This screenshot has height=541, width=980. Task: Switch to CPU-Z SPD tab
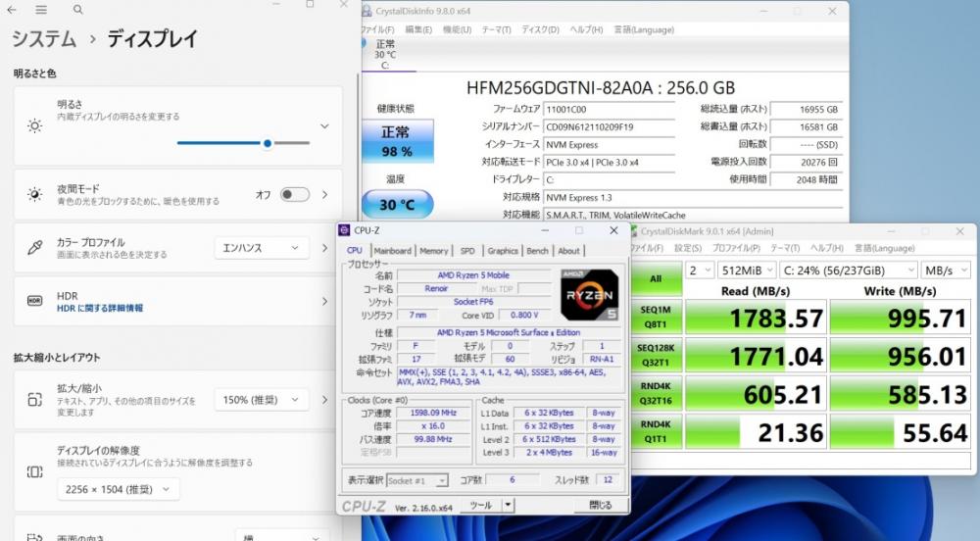point(467,251)
